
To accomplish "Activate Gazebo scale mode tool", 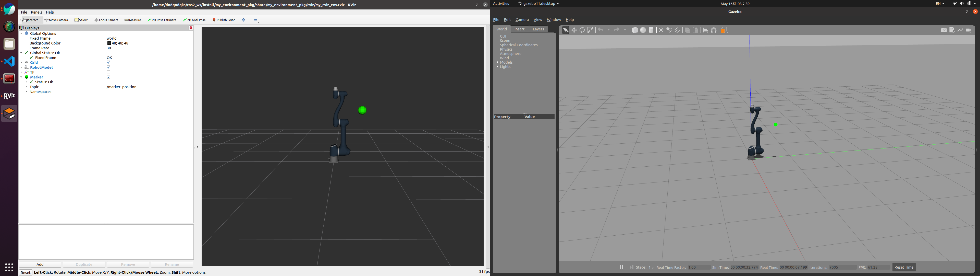I will [591, 30].
